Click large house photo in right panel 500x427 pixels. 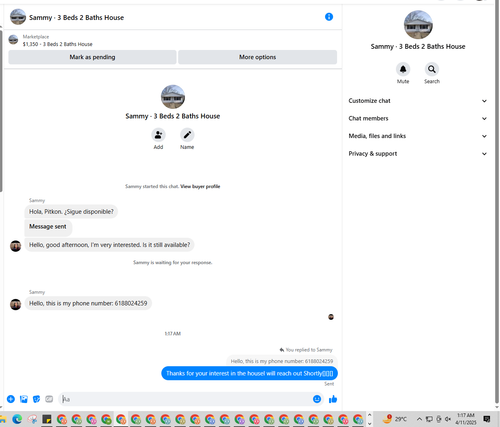[418, 25]
